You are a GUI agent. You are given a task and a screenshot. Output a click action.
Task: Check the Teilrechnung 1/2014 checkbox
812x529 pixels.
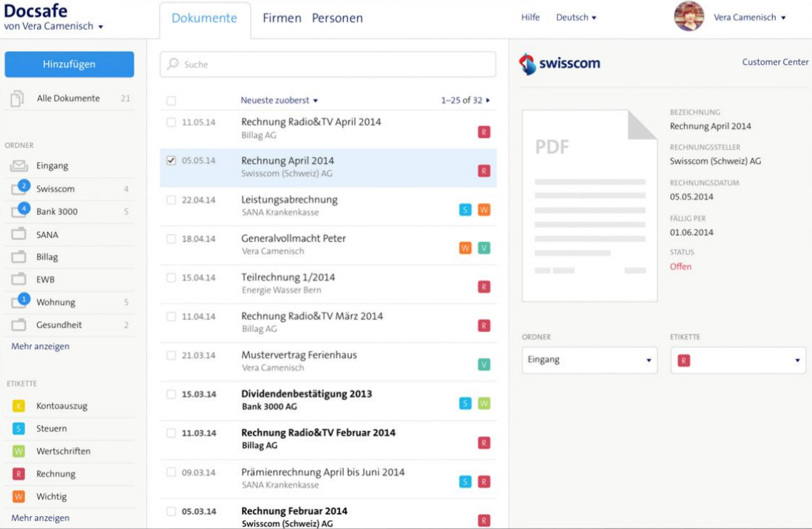172,278
